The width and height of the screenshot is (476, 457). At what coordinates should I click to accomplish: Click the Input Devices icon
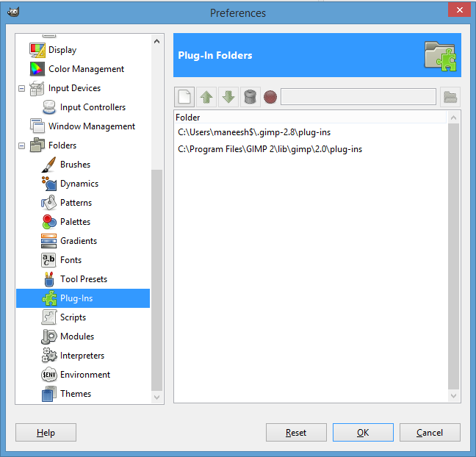[37, 88]
